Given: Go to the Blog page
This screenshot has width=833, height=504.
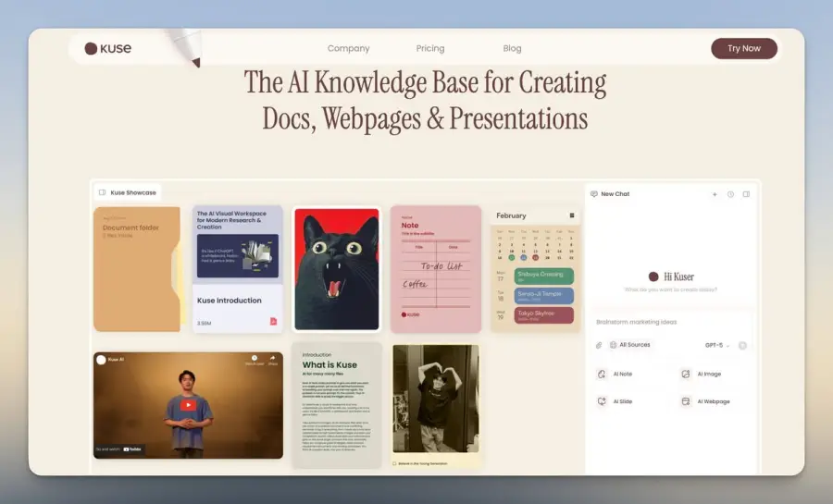Looking at the screenshot, I should point(512,48).
